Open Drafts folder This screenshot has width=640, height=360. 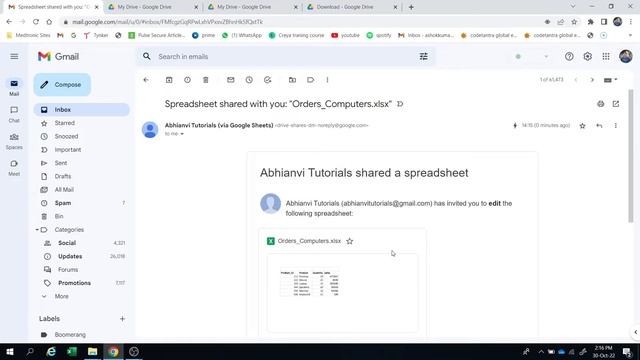(62, 176)
